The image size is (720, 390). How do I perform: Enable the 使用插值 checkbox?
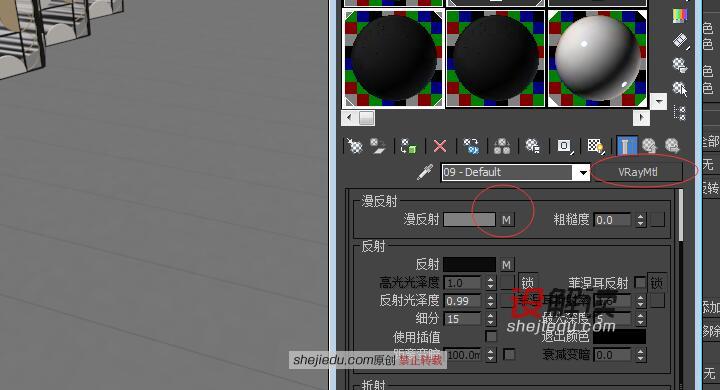click(x=490, y=336)
